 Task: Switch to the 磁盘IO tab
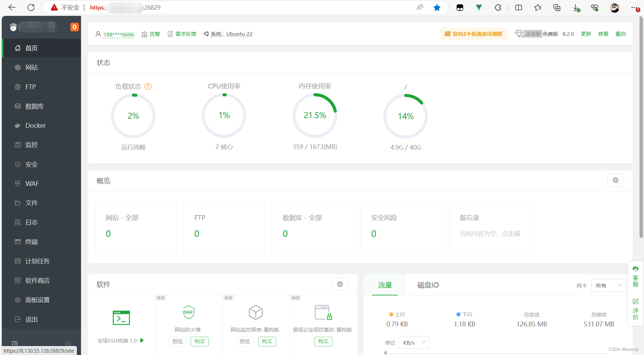click(x=428, y=285)
